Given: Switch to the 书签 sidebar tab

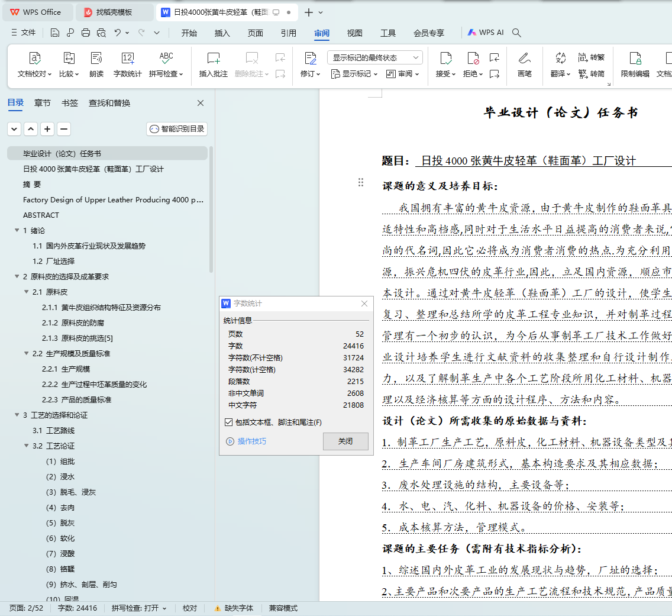Looking at the screenshot, I should pyautogui.click(x=70, y=103).
